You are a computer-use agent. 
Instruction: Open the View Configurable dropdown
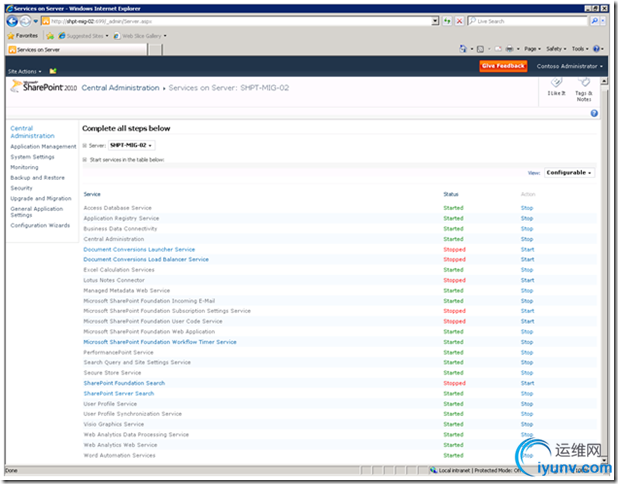click(569, 173)
